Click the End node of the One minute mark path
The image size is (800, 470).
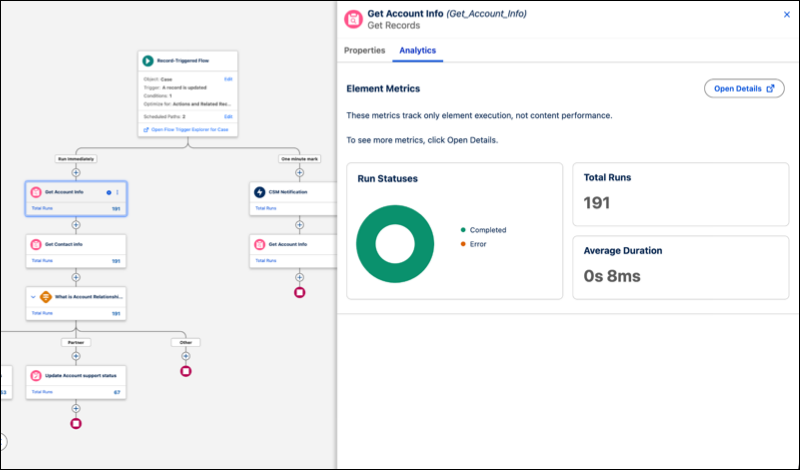click(299, 292)
